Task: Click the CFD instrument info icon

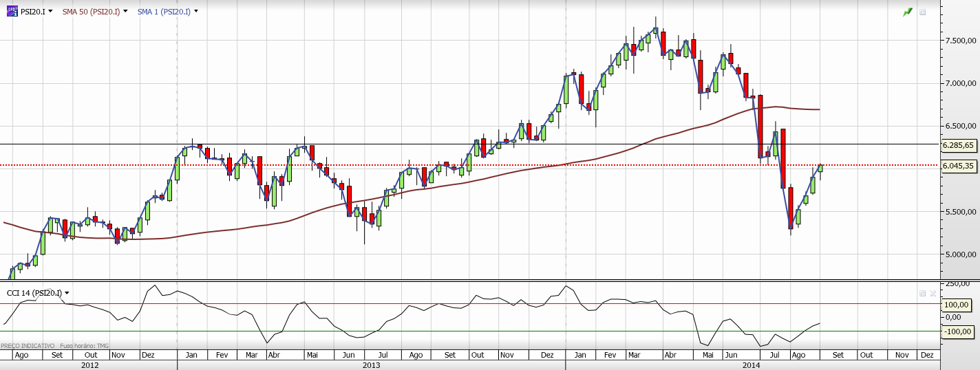Action: 12,12
